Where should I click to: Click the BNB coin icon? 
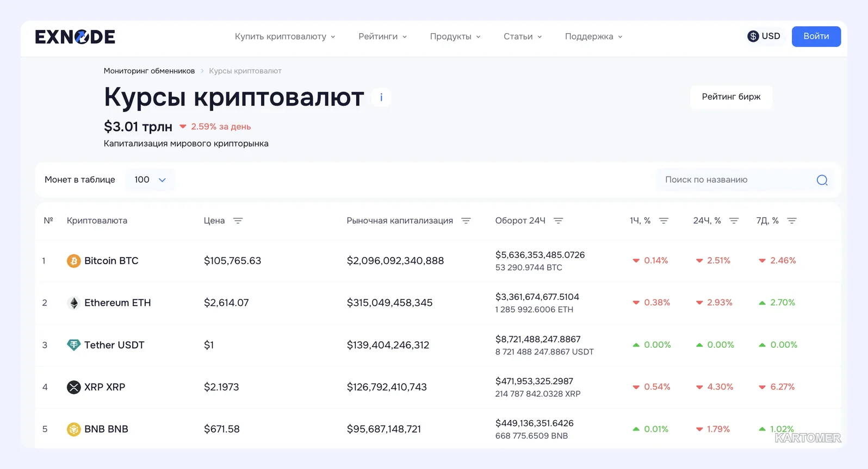pyautogui.click(x=73, y=429)
